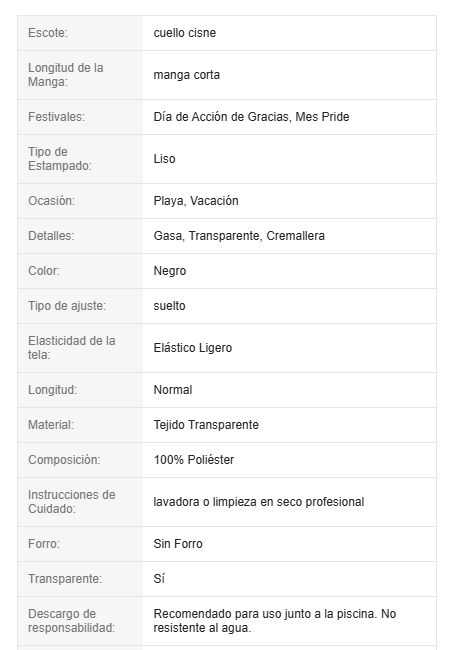The image size is (461, 650).
Task: Click the '100% Poliéster' composition value
Action: pos(194,460)
